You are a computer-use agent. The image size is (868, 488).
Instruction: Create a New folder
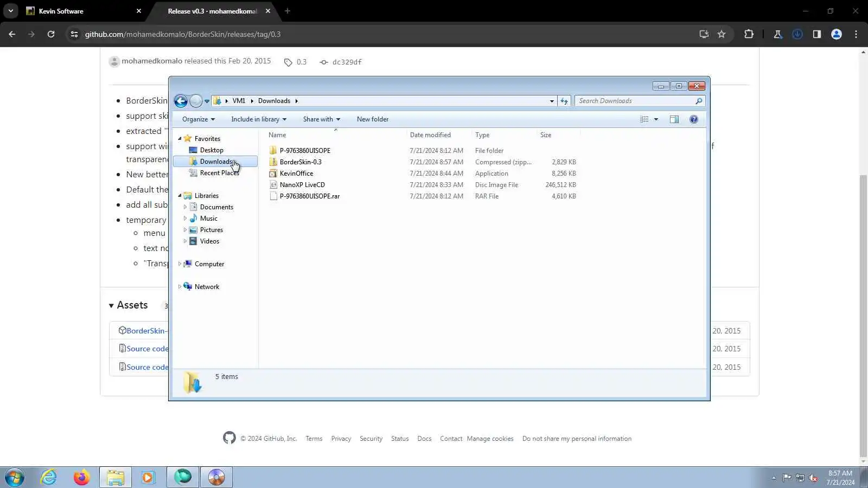pos(373,119)
